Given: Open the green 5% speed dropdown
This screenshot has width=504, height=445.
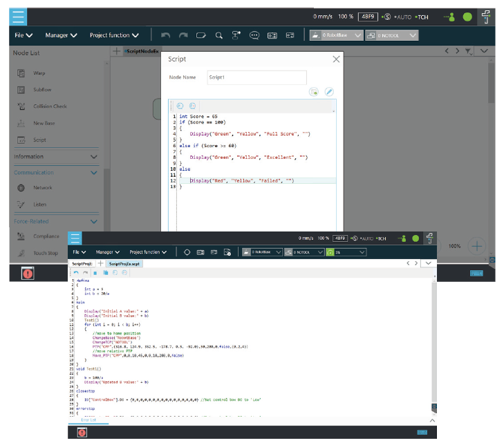Looking at the screenshot, I should pyautogui.click(x=347, y=252).
